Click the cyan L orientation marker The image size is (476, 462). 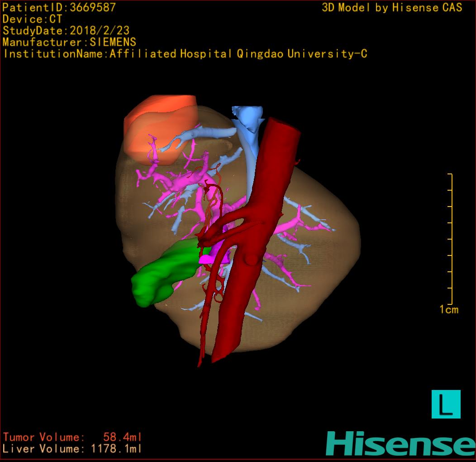pos(446,404)
